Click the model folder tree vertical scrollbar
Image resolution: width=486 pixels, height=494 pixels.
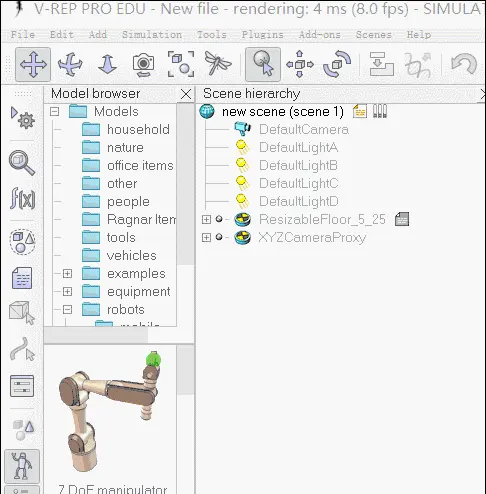(185, 184)
